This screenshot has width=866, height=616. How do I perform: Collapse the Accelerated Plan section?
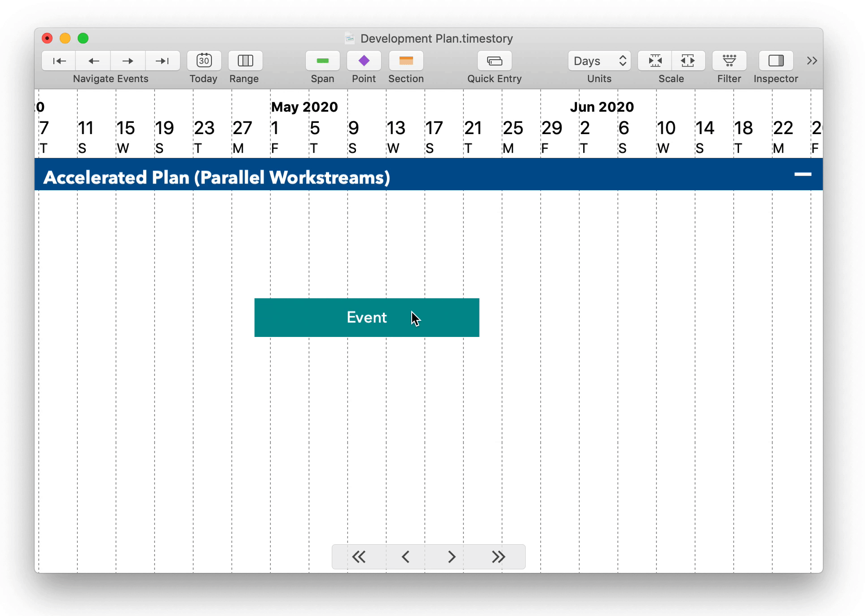803,175
